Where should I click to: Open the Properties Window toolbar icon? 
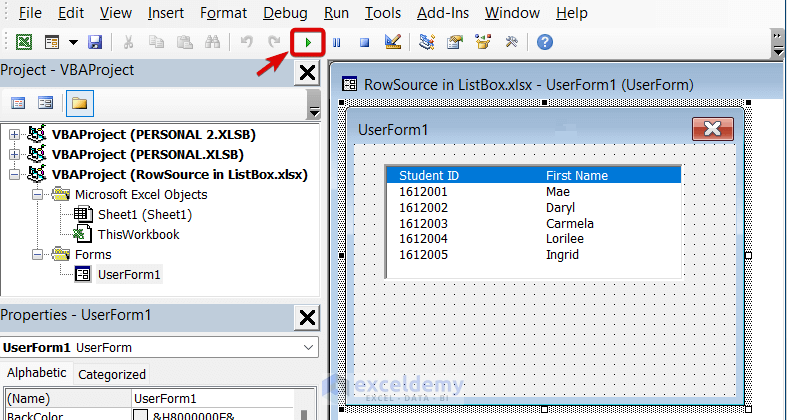455,42
